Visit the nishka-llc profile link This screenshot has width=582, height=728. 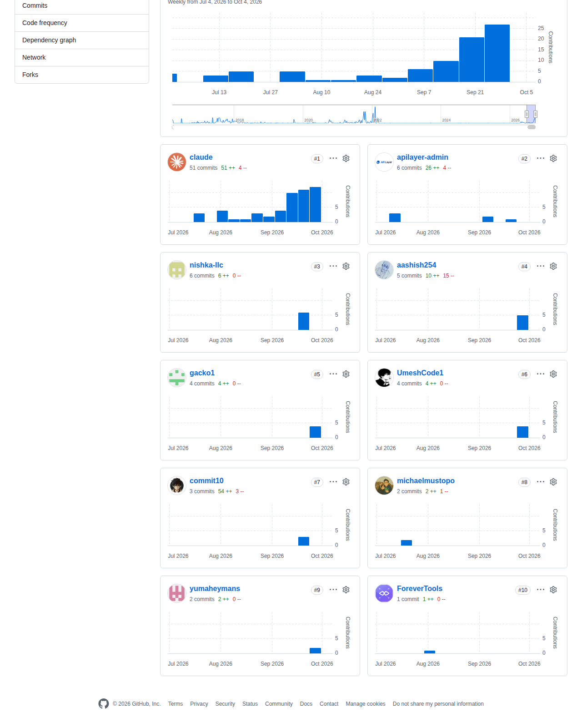[x=206, y=265]
